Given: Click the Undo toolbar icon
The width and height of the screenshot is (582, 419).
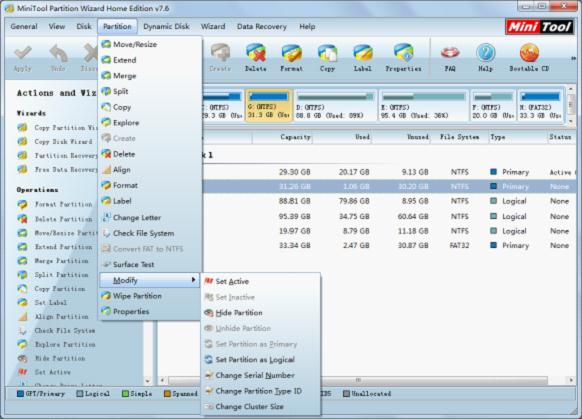Looking at the screenshot, I should [x=58, y=58].
